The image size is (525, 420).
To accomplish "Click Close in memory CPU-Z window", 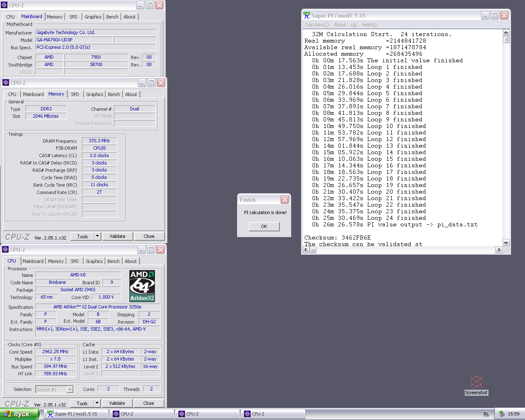I will (149, 237).
